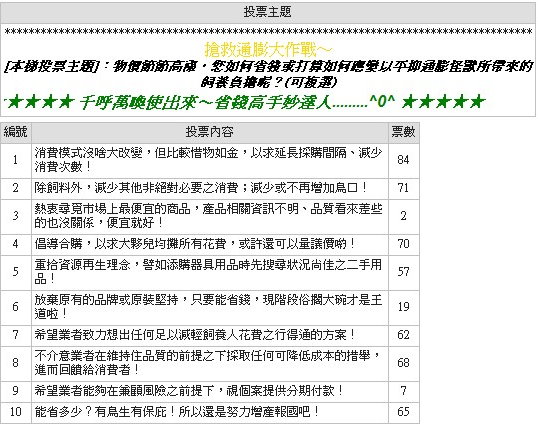
Task: Click vote count 62
Action: (x=404, y=335)
